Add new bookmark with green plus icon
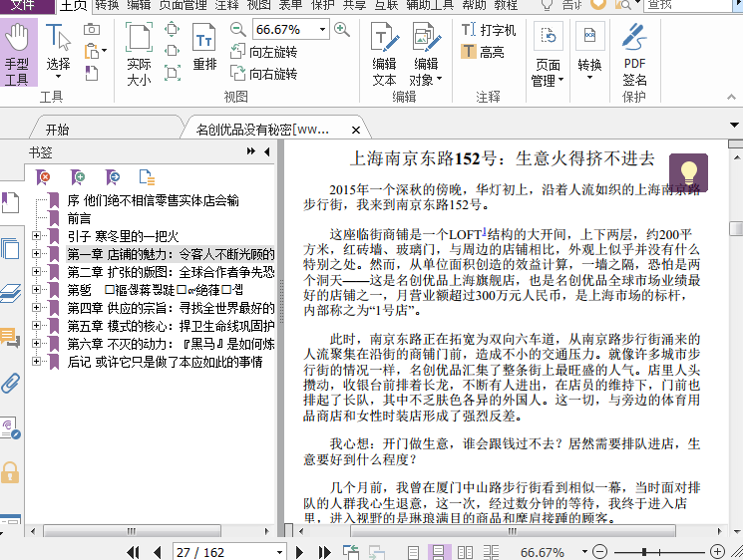This screenshot has height=560, width=743. 78,177
